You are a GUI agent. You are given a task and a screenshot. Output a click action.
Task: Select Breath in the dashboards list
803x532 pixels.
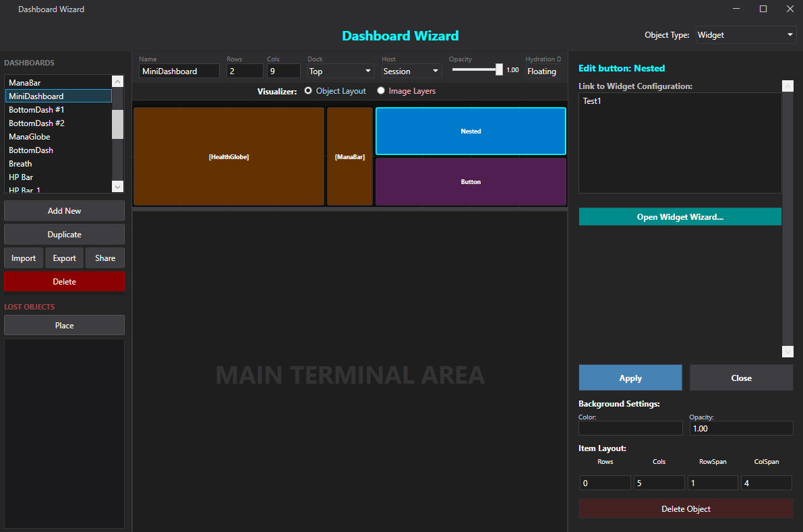click(x=59, y=164)
